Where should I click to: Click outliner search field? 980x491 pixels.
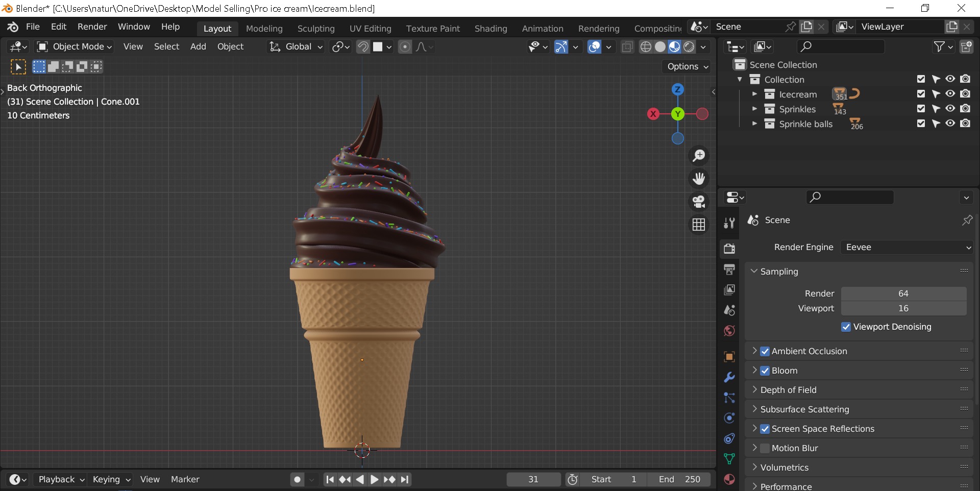click(841, 46)
